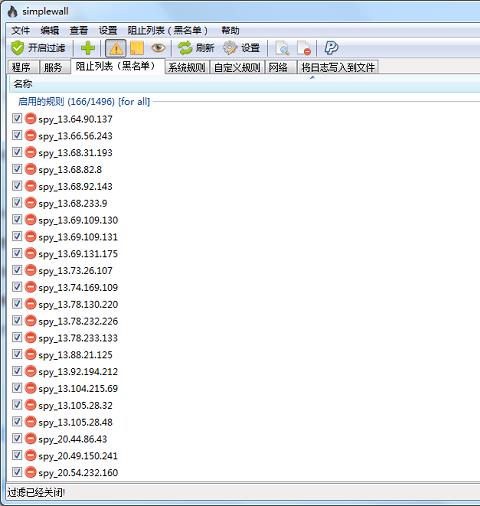Click the red block icon of spy_13.69.109.130
Screen dimensions: 480x506
coord(30,220)
